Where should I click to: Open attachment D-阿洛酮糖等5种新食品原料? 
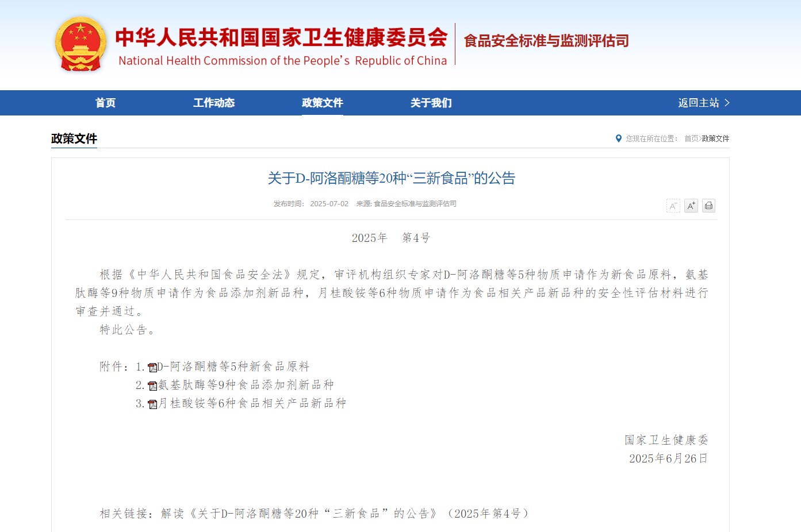233,367
